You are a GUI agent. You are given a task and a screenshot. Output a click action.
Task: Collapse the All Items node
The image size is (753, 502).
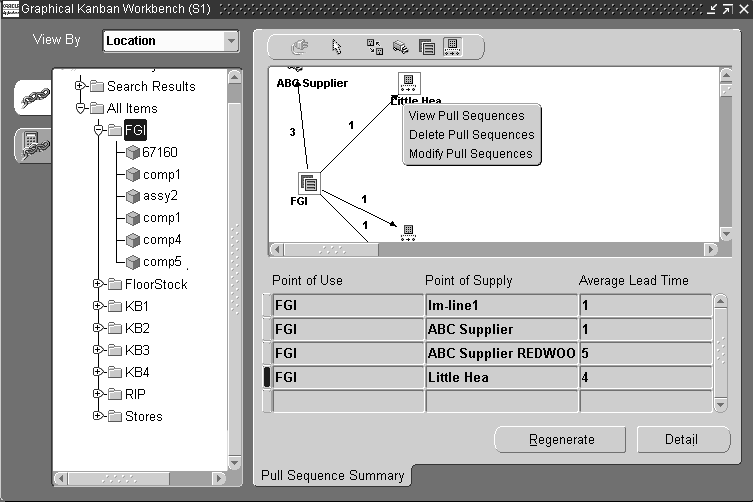80,108
